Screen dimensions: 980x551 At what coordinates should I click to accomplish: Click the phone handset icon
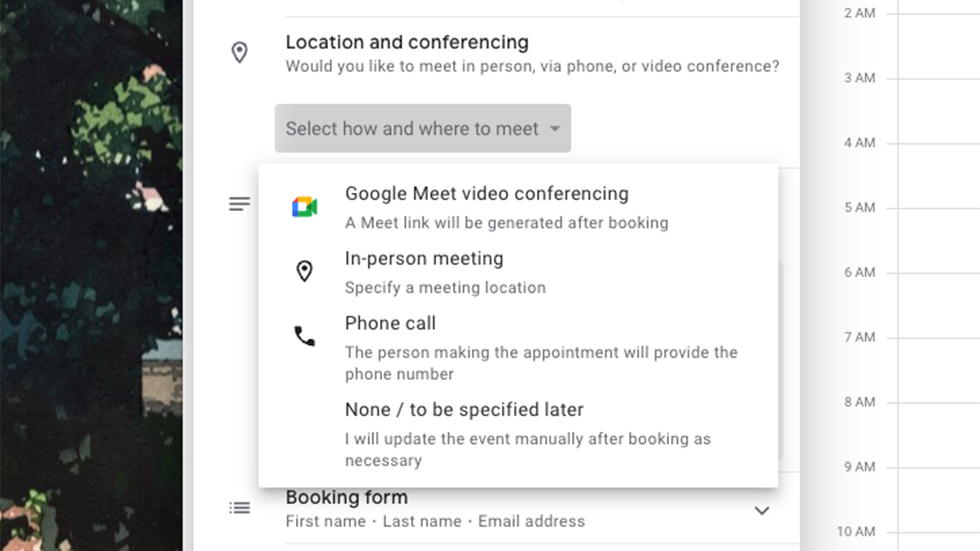click(304, 336)
